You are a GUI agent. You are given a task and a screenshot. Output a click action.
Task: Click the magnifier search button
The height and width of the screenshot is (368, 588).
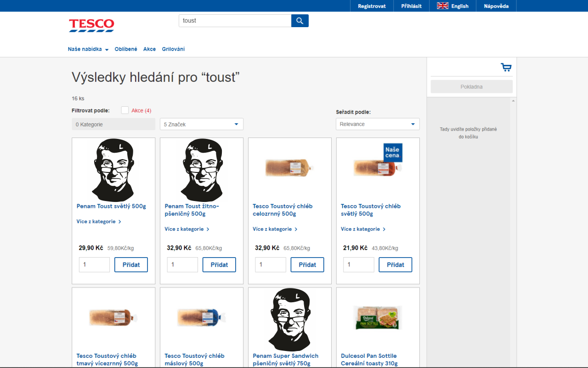coord(300,21)
